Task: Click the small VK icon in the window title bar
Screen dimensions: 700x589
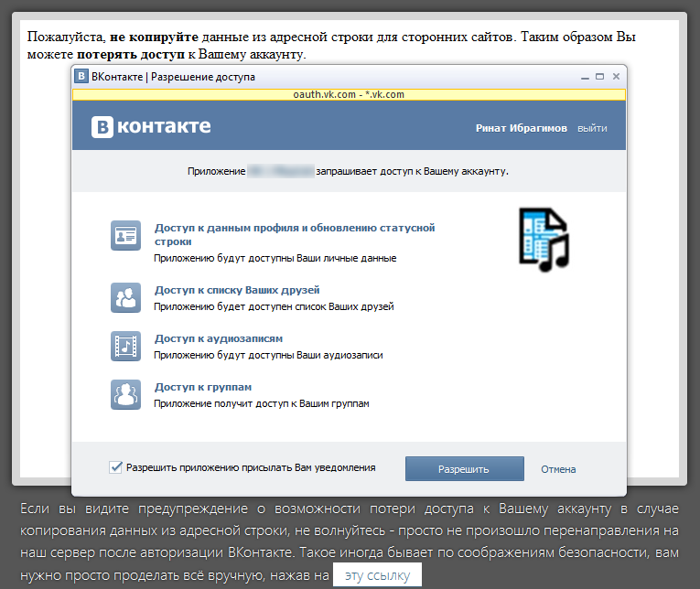Action: [81, 76]
